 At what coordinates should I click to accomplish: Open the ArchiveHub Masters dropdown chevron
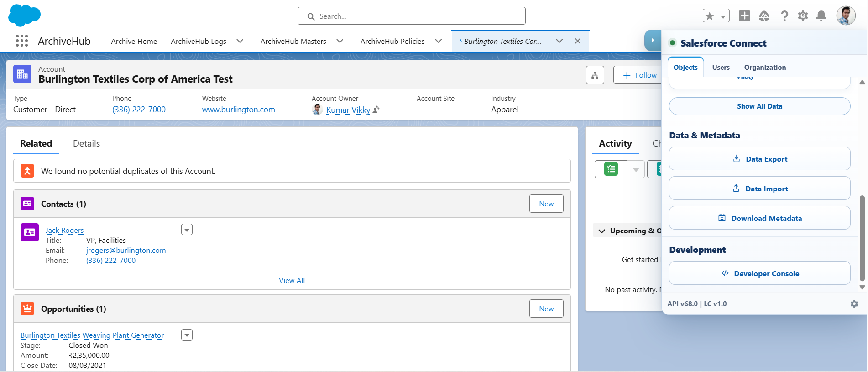[x=340, y=41]
